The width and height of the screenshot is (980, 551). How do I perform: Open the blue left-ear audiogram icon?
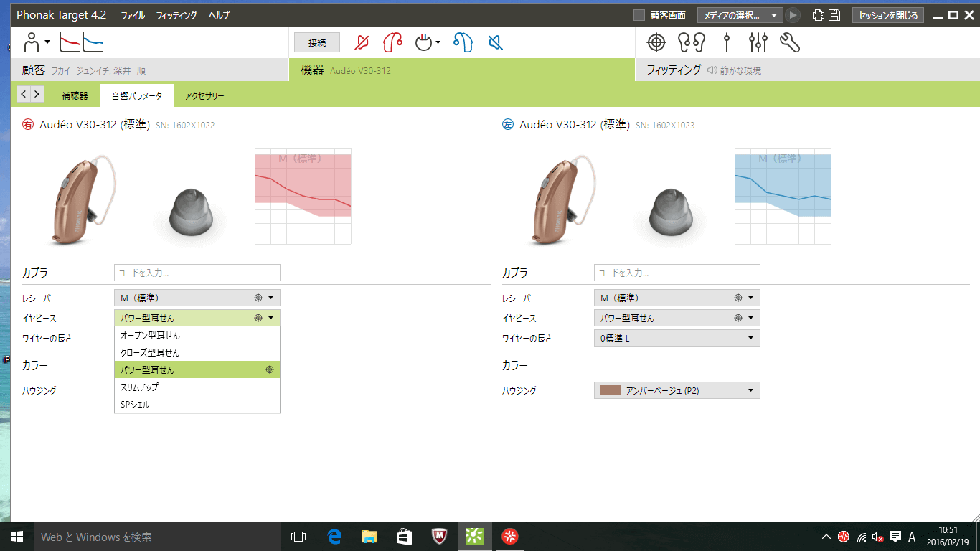pos(93,43)
